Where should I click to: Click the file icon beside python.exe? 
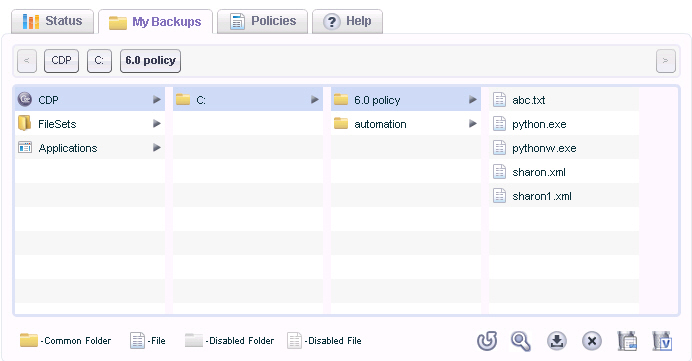point(499,124)
